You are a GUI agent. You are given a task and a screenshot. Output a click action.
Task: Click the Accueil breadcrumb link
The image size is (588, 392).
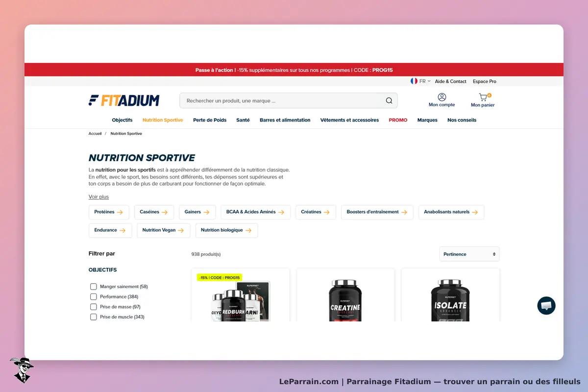pos(95,133)
